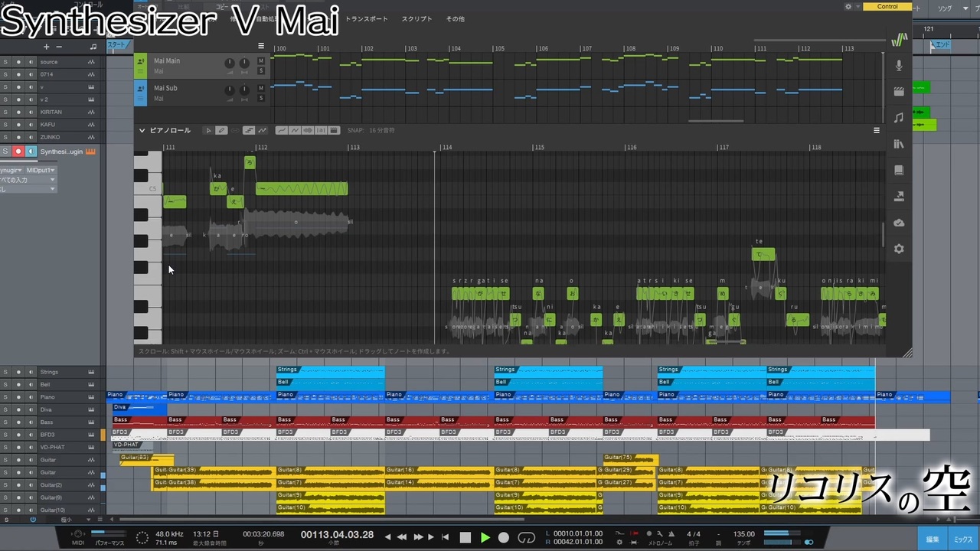The height and width of the screenshot is (551, 980).
Task: Click return-to-start button in transport
Action: point(445,537)
